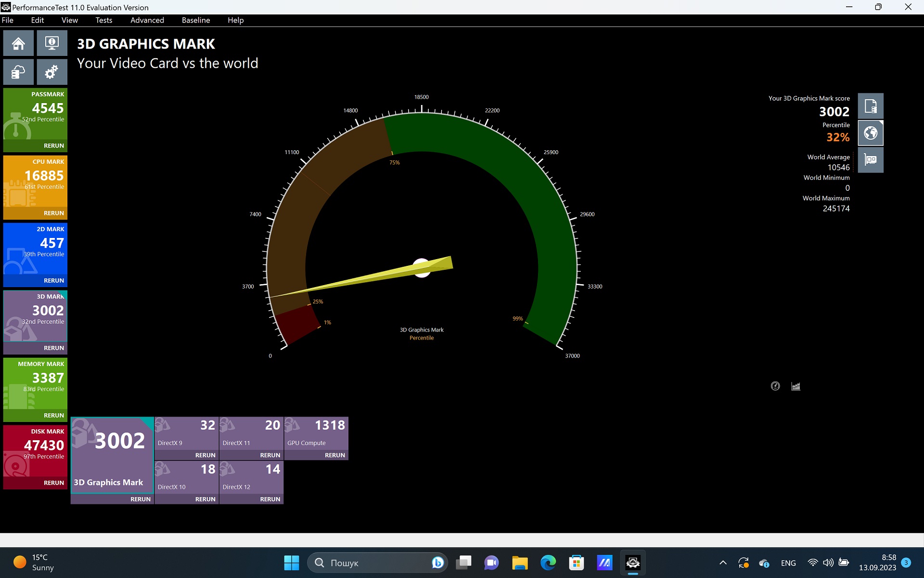This screenshot has height=578, width=924.
Task: Click the save results document icon
Action: tap(871, 106)
